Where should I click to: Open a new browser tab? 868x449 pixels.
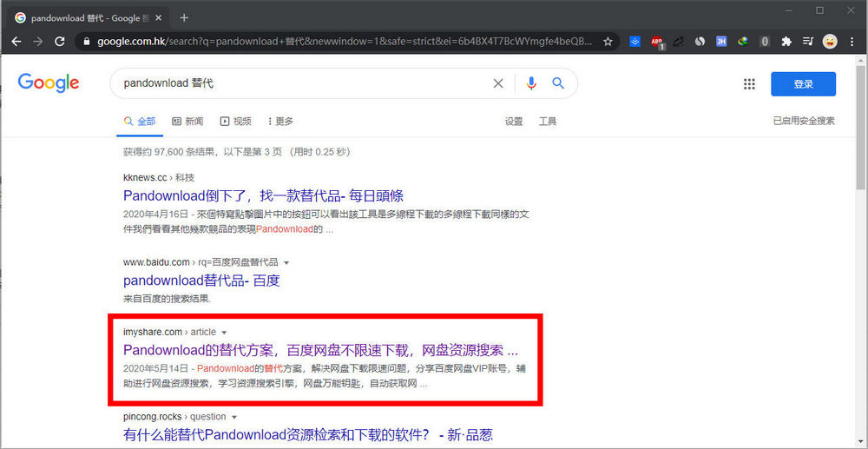click(184, 17)
